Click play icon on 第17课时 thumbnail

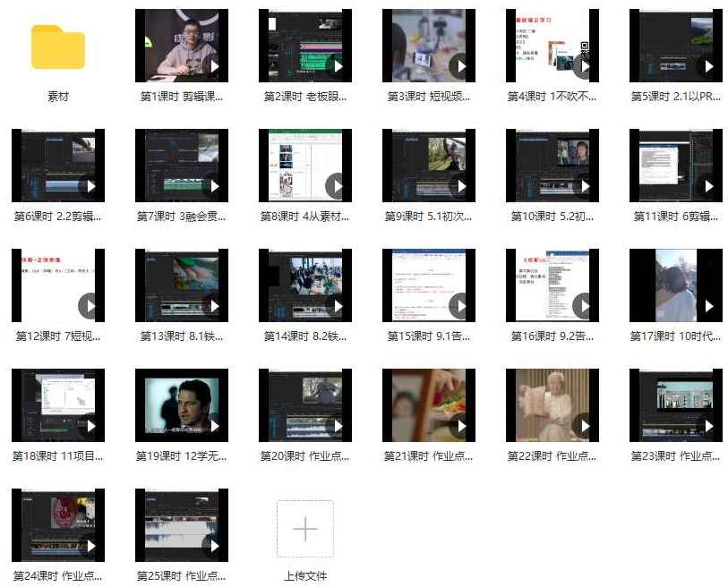tap(706, 306)
